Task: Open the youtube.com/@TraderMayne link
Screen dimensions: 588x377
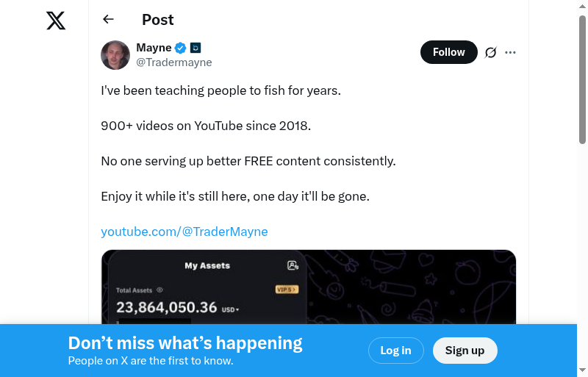Action: coord(184,231)
